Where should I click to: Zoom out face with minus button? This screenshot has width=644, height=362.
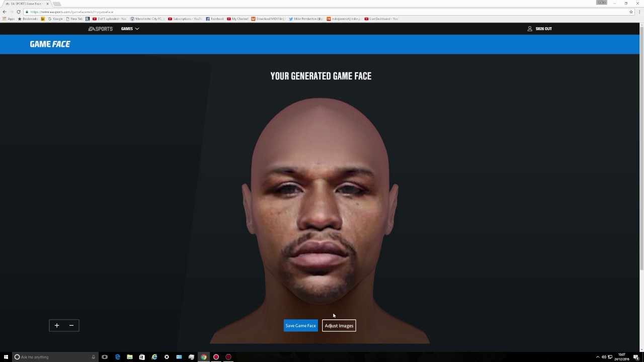point(71,325)
